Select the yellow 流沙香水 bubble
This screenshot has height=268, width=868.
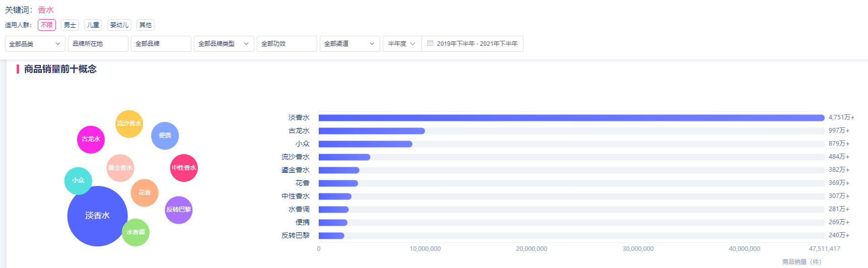pyautogui.click(x=129, y=124)
